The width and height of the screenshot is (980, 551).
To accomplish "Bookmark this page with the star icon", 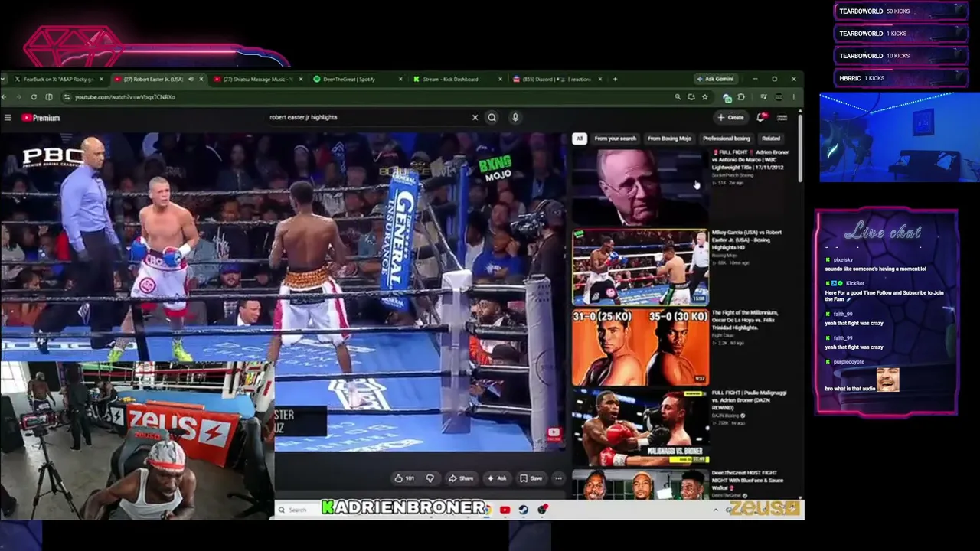I will (705, 97).
